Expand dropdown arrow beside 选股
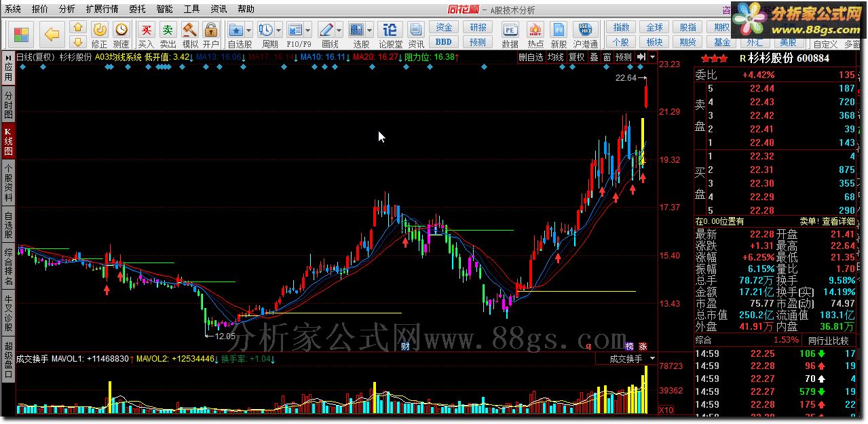This screenshot has width=868, height=424. tap(370, 30)
